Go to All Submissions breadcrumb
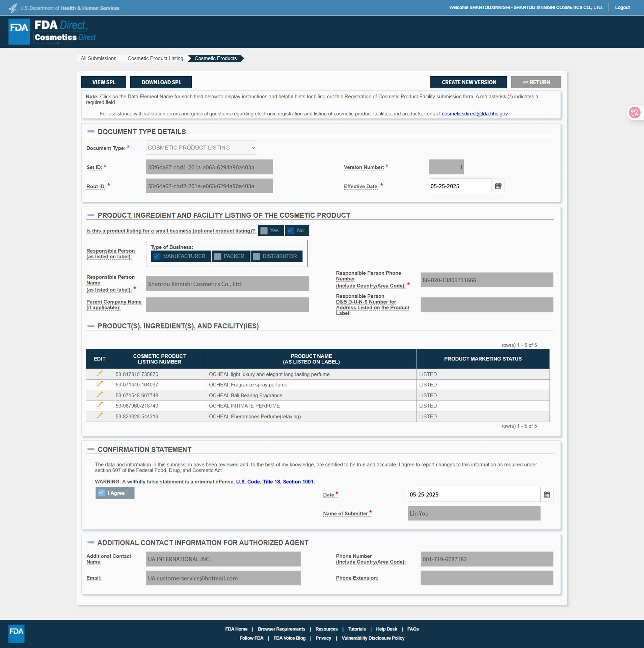 pos(98,58)
